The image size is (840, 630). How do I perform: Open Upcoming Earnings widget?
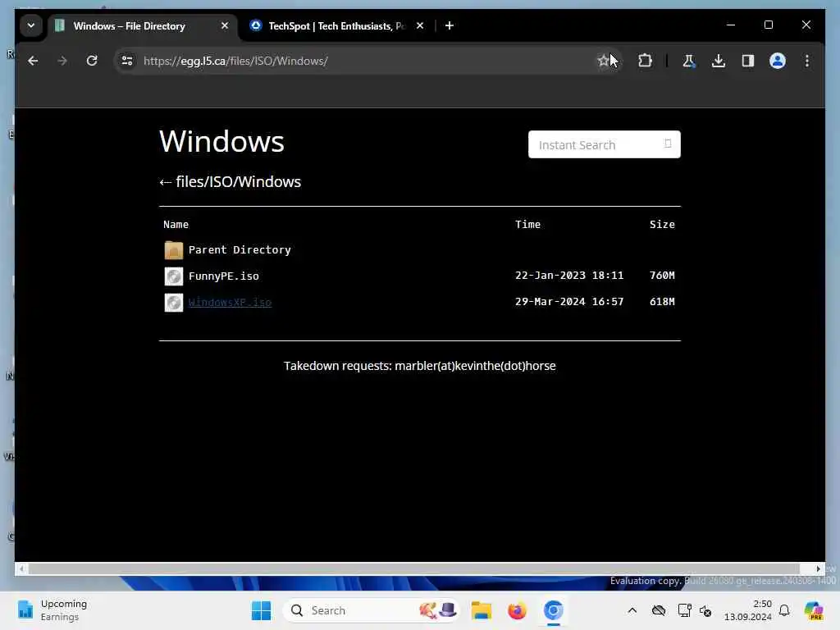(x=52, y=610)
